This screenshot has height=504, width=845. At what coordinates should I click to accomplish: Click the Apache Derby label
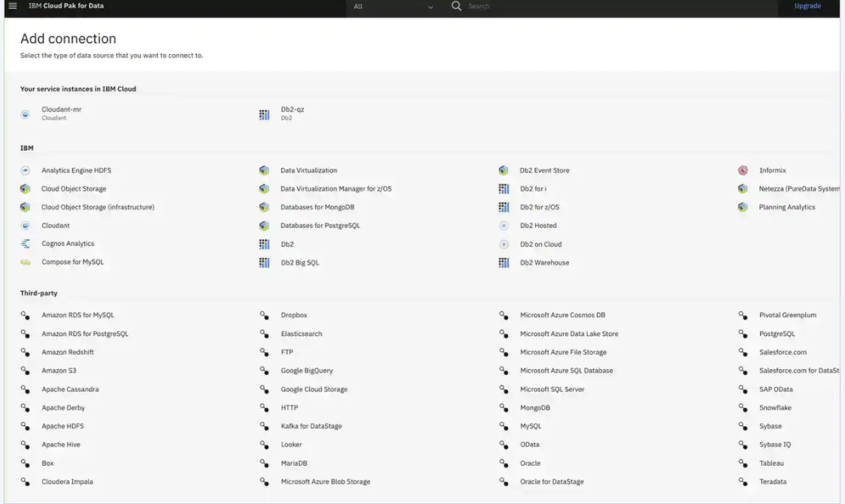63,407
